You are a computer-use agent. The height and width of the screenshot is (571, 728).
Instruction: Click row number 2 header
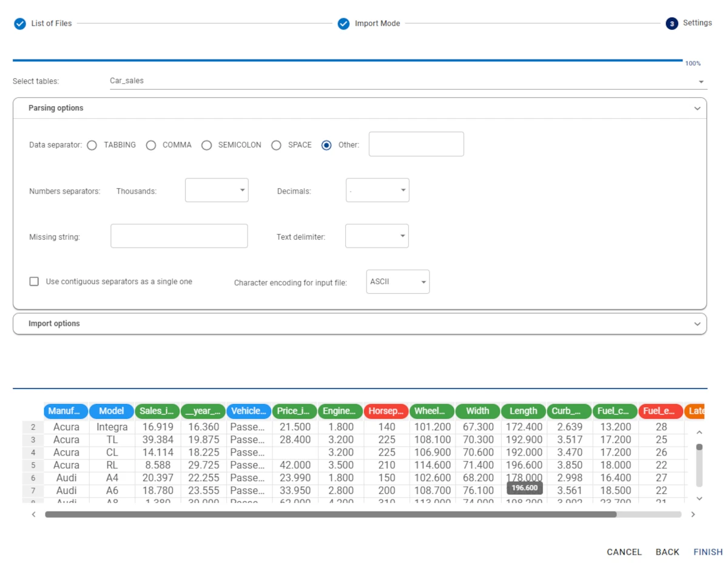[x=33, y=427]
